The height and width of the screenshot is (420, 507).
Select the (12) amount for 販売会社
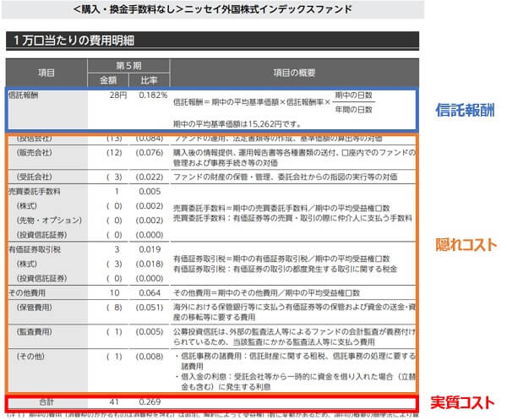[114, 153]
